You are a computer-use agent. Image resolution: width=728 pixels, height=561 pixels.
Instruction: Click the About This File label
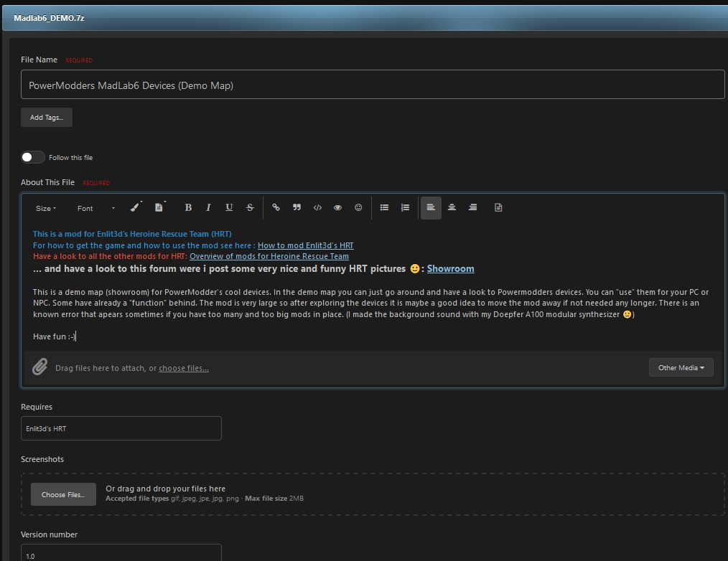pos(47,182)
